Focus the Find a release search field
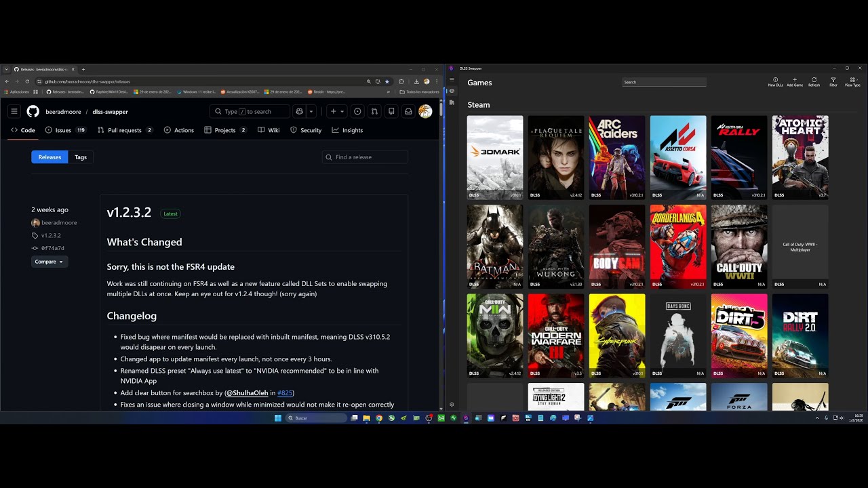The image size is (868, 488). (365, 157)
